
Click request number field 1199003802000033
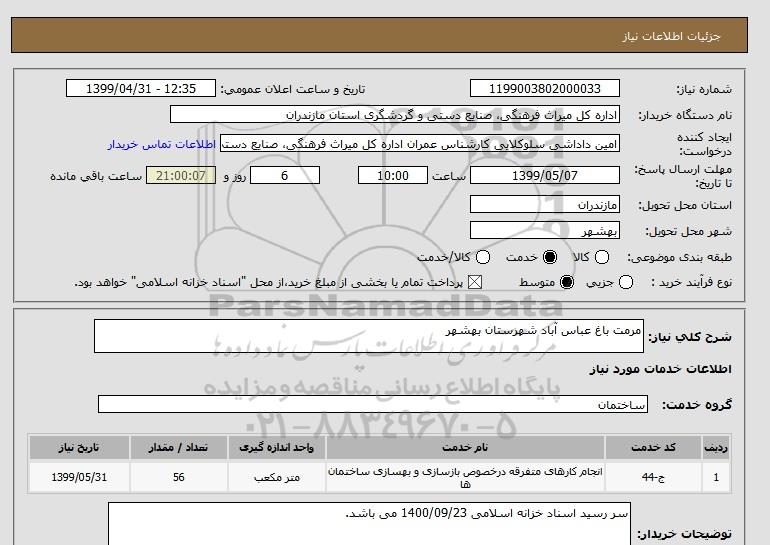click(545, 88)
